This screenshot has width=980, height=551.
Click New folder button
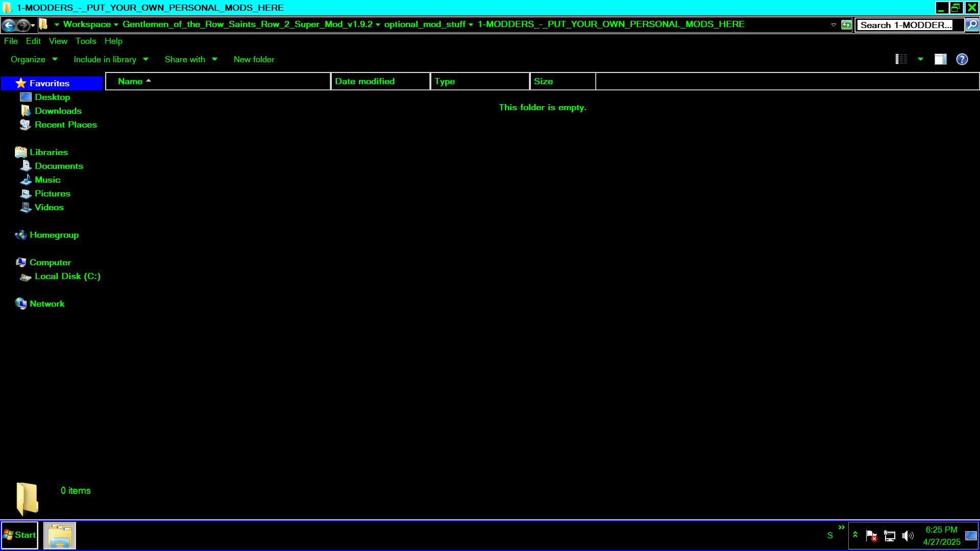pos(254,59)
